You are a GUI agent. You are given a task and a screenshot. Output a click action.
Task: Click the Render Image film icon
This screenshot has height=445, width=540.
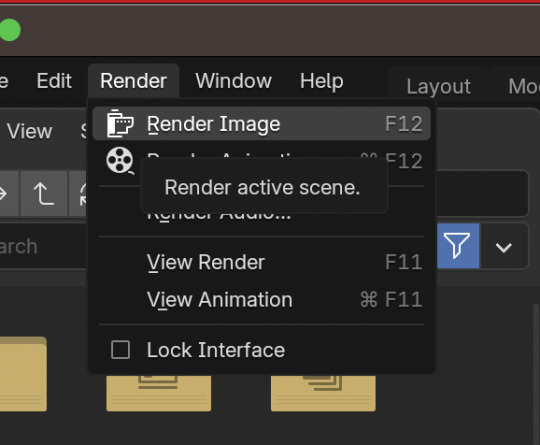(120, 124)
